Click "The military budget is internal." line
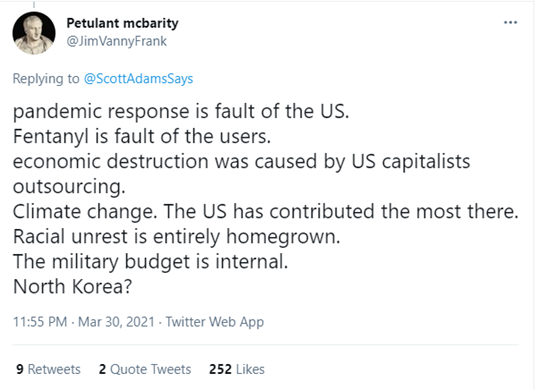Screen dimensions: 554x390 [x=151, y=262]
